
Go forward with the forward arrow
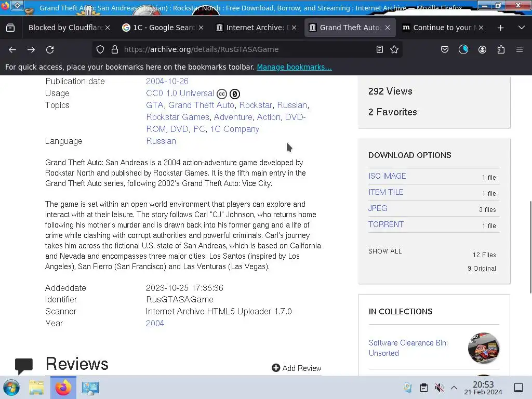(x=31, y=49)
